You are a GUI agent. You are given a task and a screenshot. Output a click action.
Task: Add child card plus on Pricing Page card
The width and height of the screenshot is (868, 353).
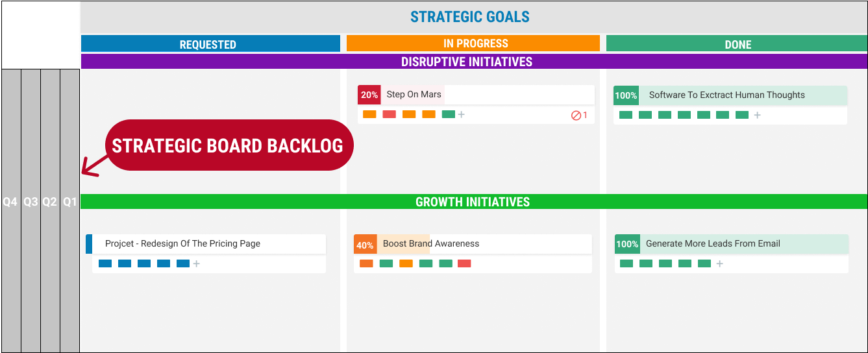(197, 264)
